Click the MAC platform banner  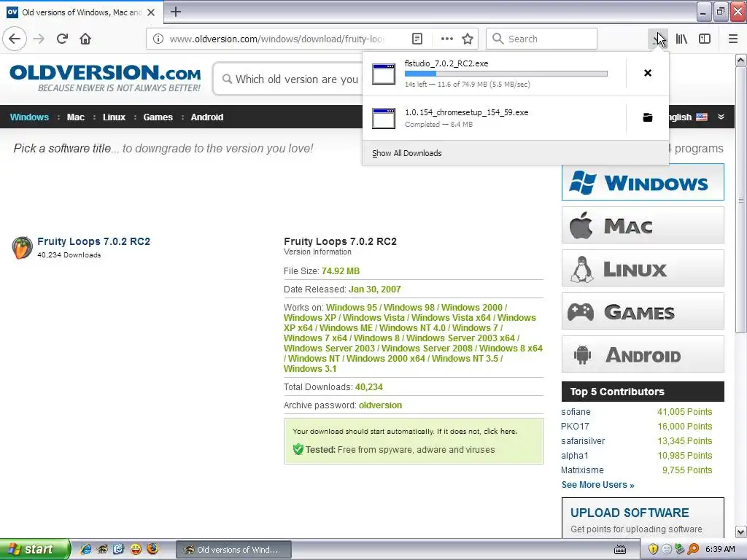(x=643, y=225)
